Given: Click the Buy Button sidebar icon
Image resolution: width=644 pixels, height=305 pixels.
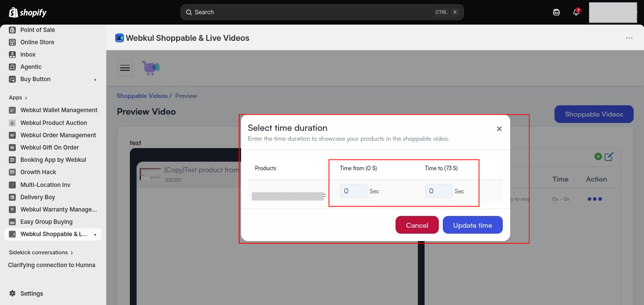Looking at the screenshot, I should pos(12,79).
